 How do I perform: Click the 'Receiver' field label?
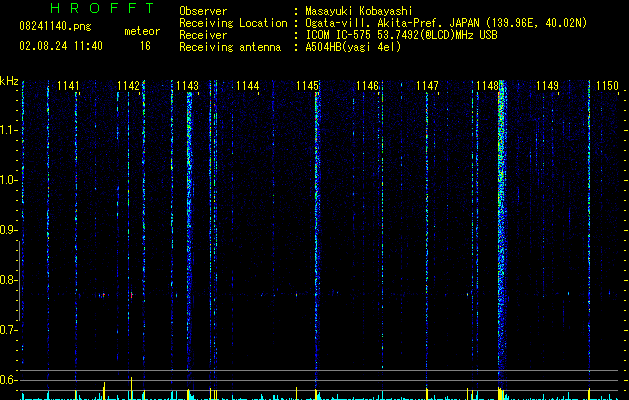pos(203,35)
